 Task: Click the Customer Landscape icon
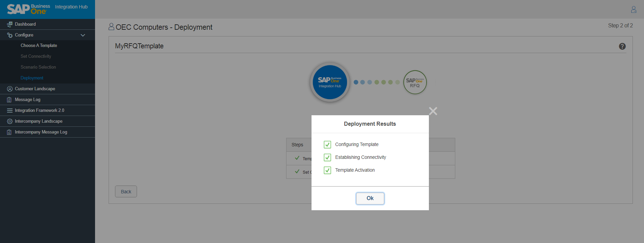(9, 89)
